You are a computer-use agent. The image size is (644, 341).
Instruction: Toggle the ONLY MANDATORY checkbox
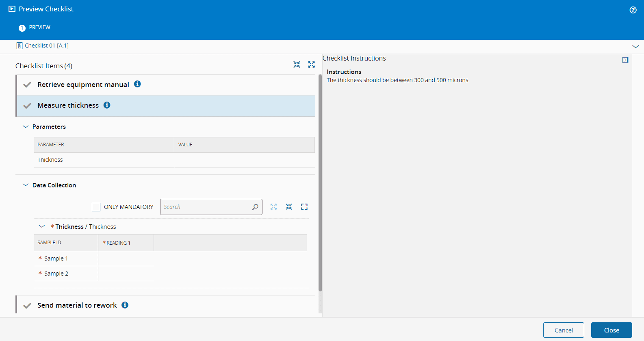96,207
